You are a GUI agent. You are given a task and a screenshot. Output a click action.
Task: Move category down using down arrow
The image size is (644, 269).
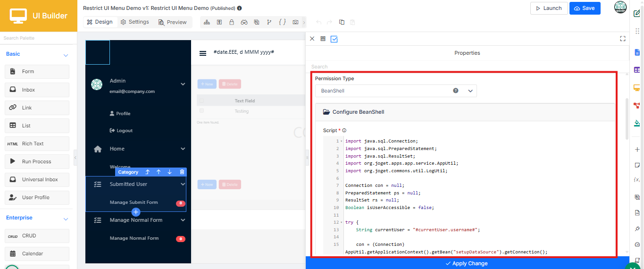click(170, 172)
